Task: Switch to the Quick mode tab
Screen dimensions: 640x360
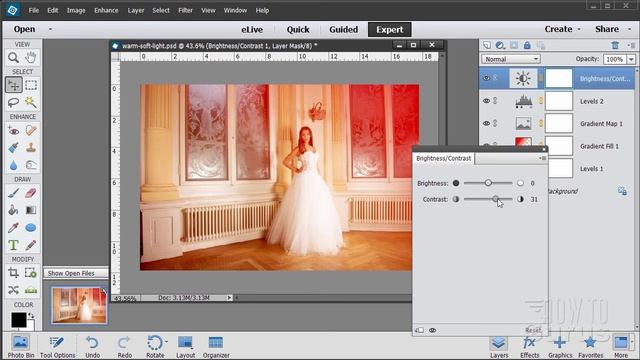Action: [x=298, y=29]
